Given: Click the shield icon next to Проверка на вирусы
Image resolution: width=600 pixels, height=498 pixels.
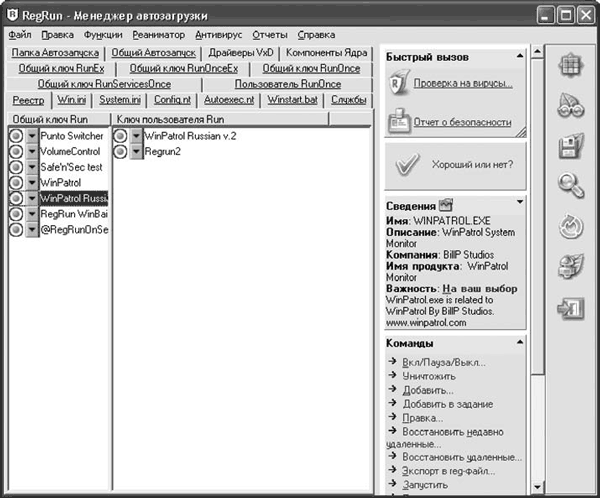Looking at the screenshot, I should pyautogui.click(x=398, y=82).
